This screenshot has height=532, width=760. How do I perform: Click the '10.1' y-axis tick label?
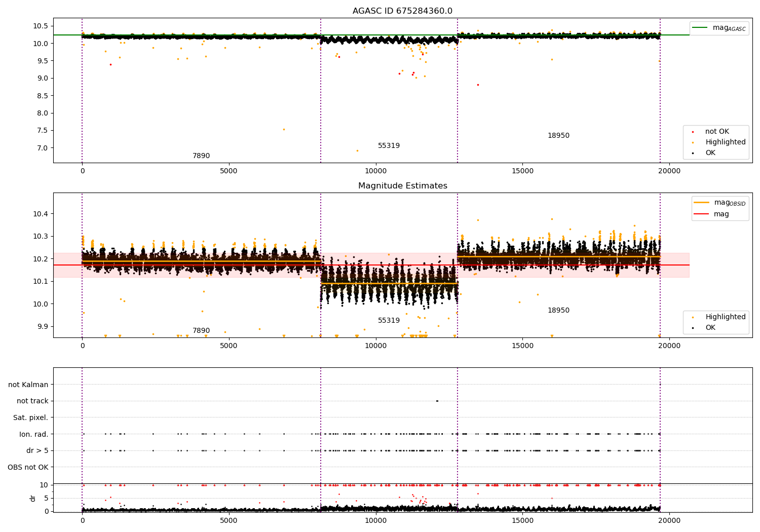tap(41, 281)
